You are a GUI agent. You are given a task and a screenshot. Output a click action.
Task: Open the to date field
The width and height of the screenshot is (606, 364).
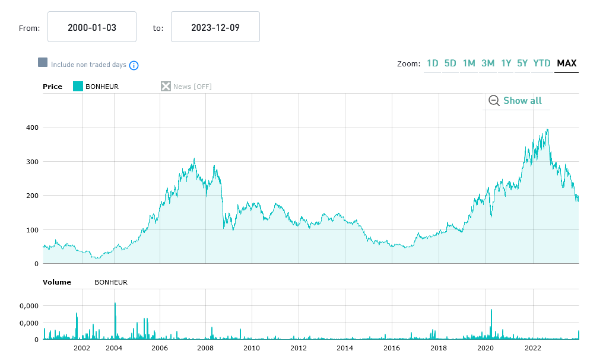215,27
